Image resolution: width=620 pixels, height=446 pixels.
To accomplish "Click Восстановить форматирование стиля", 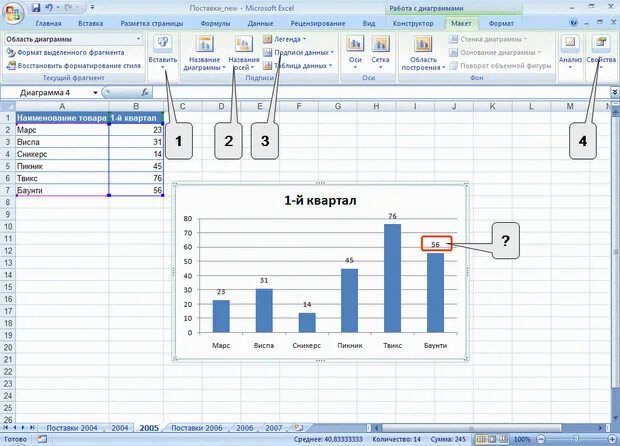I will (74, 66).
